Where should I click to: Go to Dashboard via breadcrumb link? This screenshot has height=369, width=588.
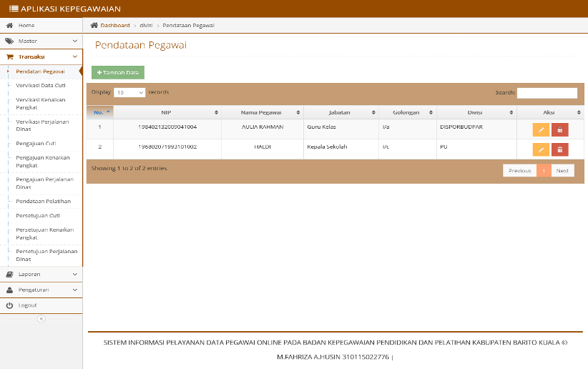point(114,26)
